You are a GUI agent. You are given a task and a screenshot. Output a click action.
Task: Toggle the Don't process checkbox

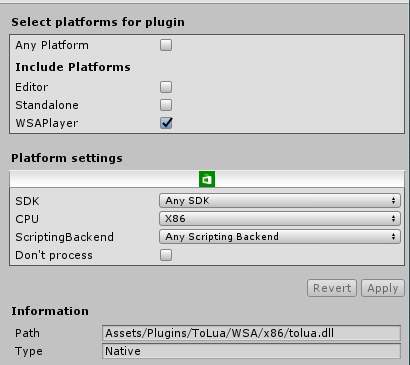[166, 255]
